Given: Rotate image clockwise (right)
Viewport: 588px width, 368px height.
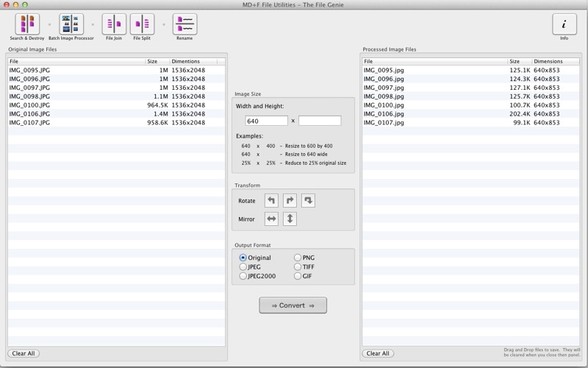Looking at the screenshot, I should pyautogui.click(x=290, y=200).
